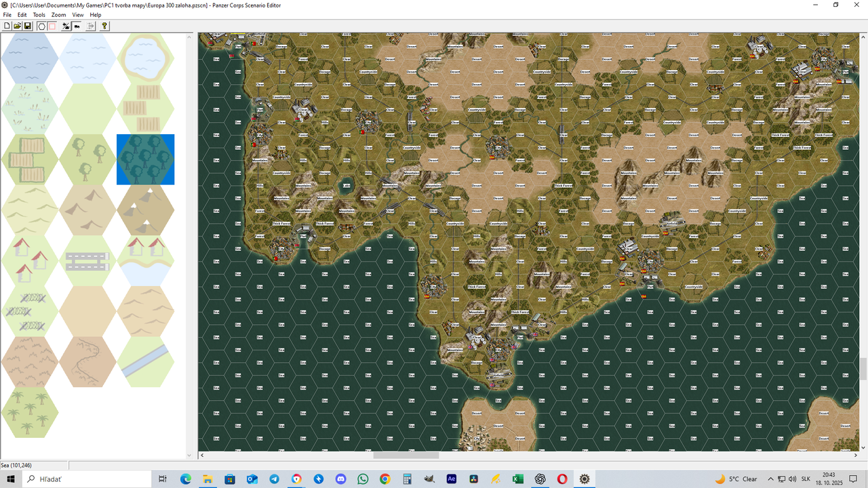868x488 pixels.
Task: Toggle the hexagon grid toolbar button
Action: (x=41, y=26)
